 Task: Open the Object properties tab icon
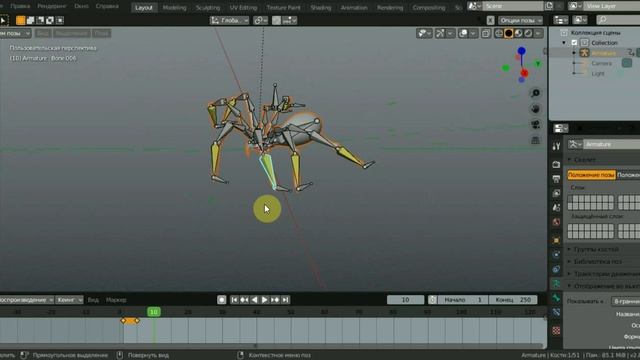pos(556,240)
